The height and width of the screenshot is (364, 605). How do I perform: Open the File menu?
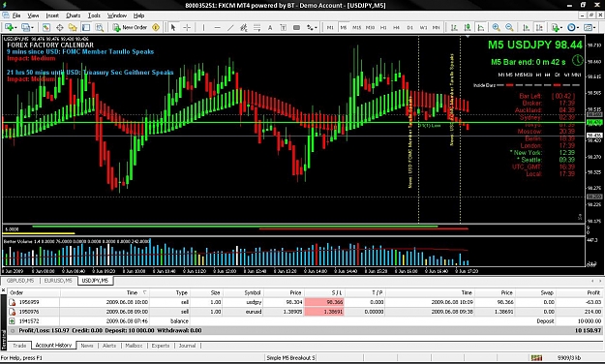[x=16, y=15]
